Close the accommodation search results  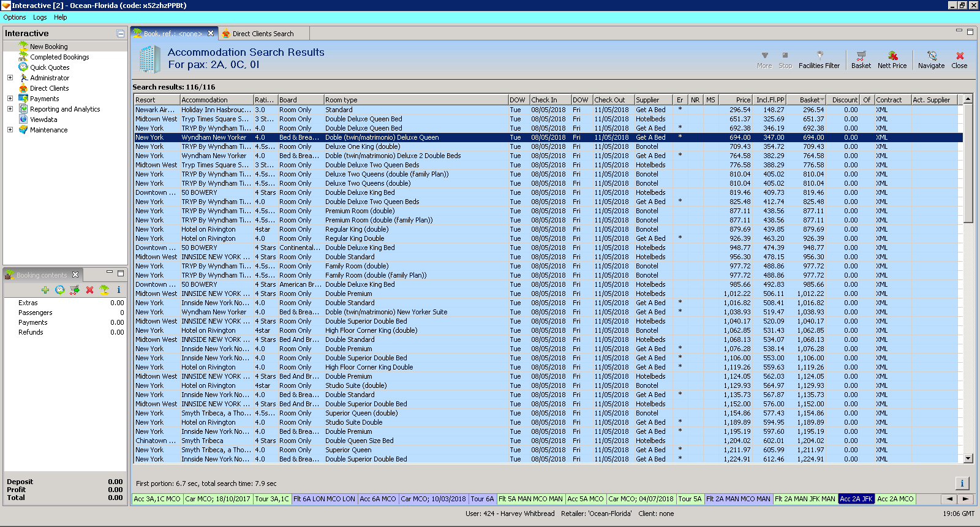(x=959, y=59)
